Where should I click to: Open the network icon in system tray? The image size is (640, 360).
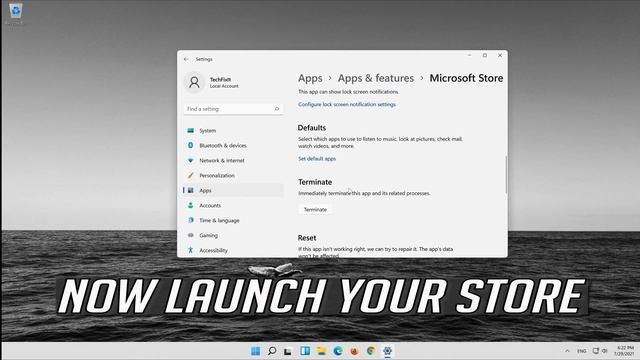(x=596, y=351)
